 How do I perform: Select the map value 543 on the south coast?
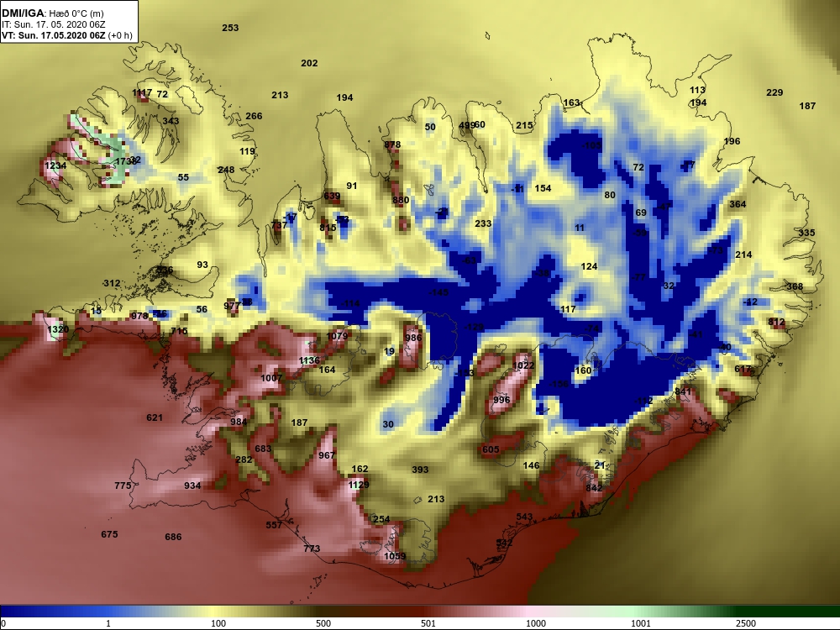[524, 517]
